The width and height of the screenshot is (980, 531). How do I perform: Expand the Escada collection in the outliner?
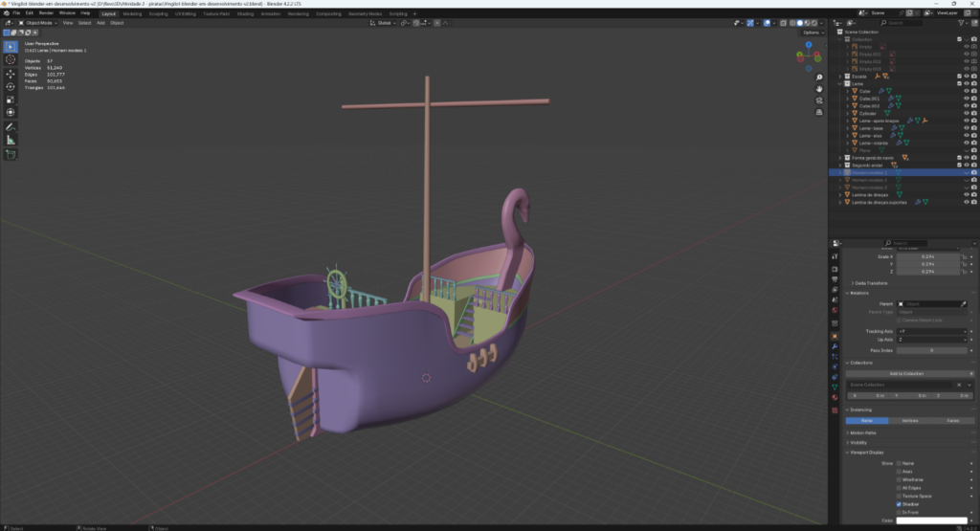[x=840, y=77]
